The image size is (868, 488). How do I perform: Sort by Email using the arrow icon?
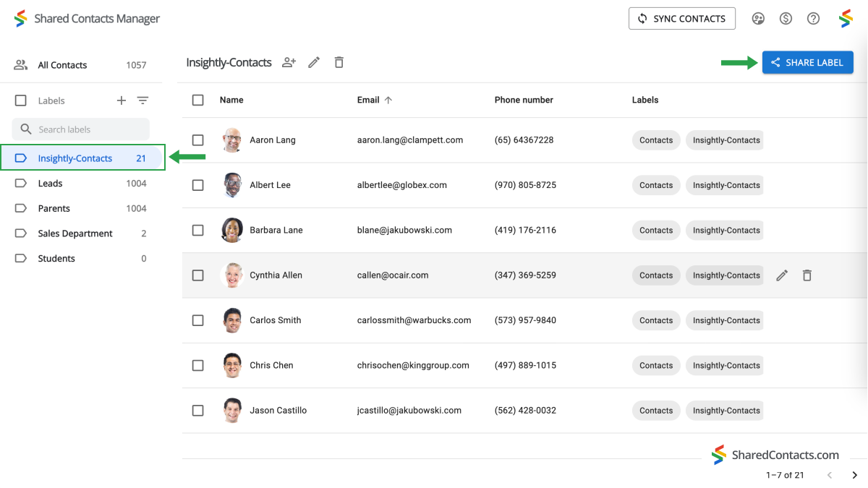(388, 100)
